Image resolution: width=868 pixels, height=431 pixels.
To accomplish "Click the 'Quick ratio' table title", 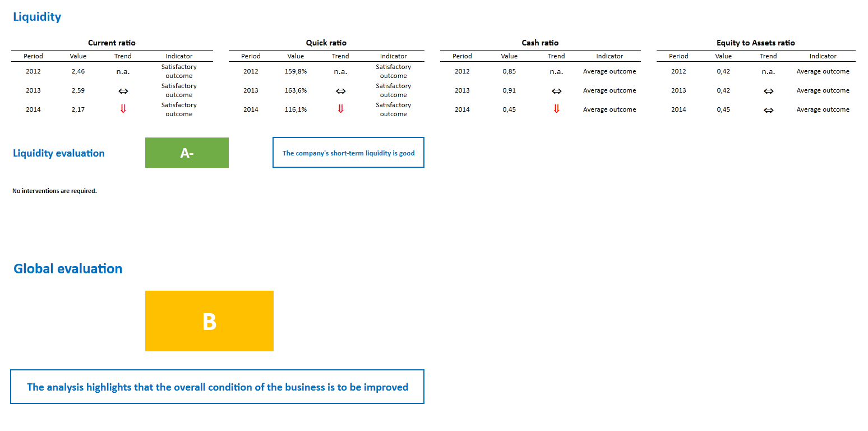I will coord(326,43).
